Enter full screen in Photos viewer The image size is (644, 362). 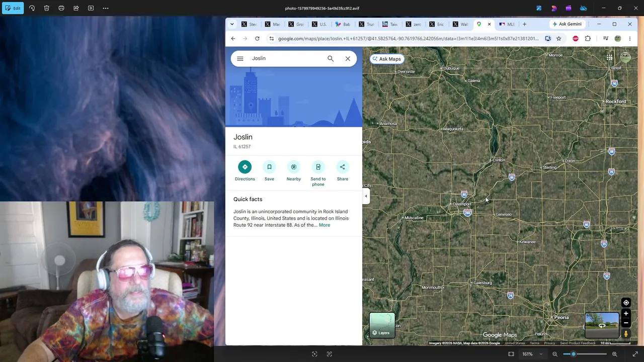click(635, 354)
